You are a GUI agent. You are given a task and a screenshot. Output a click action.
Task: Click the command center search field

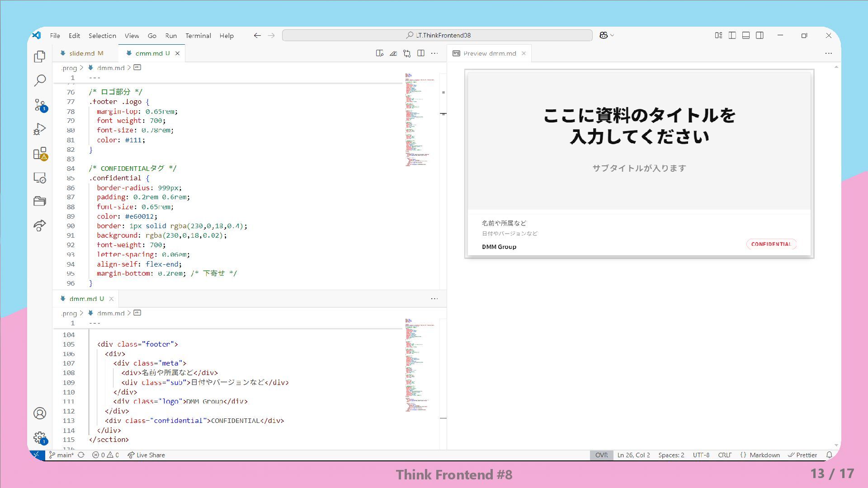pyautogui.click(x=437, y=35)
